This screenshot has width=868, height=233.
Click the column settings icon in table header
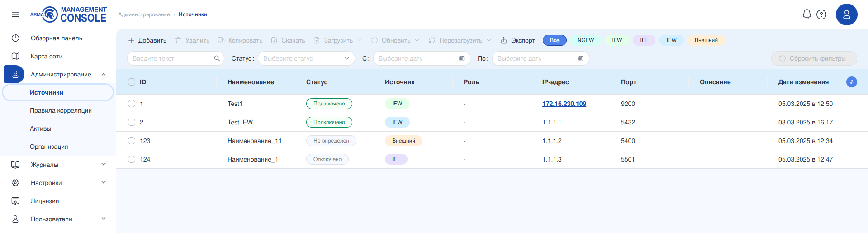851,82
